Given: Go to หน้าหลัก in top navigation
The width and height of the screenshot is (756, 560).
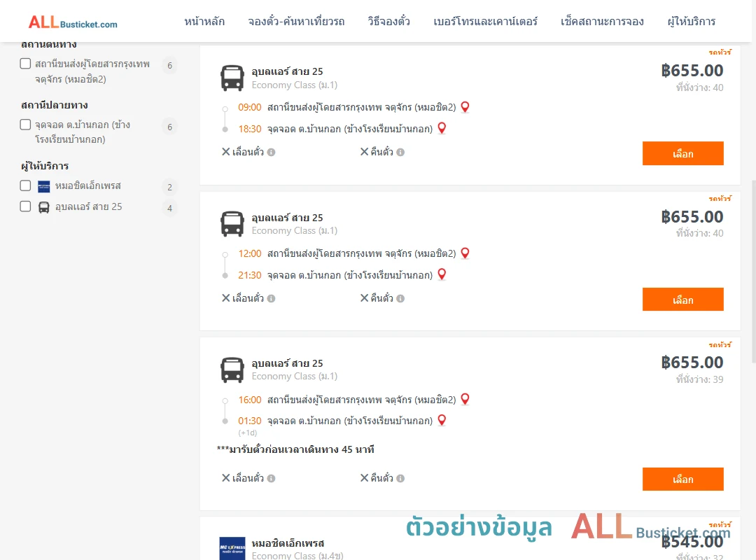Looking at the screenshot, I should 204,22.
